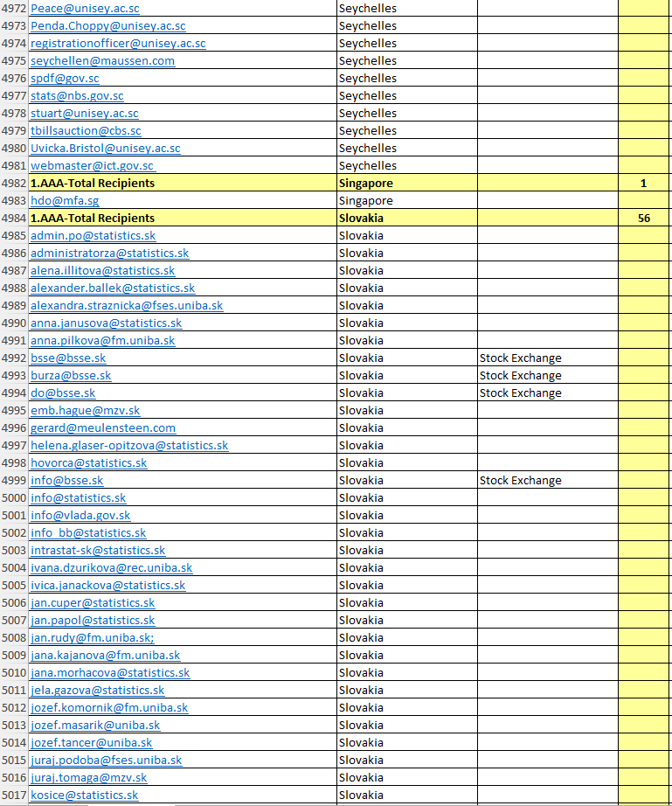Image resolution: width=672 pixels, height=806 pixels.
Task: Open the Peace@unisey.ac.sc email link
Action: [85, 8]
